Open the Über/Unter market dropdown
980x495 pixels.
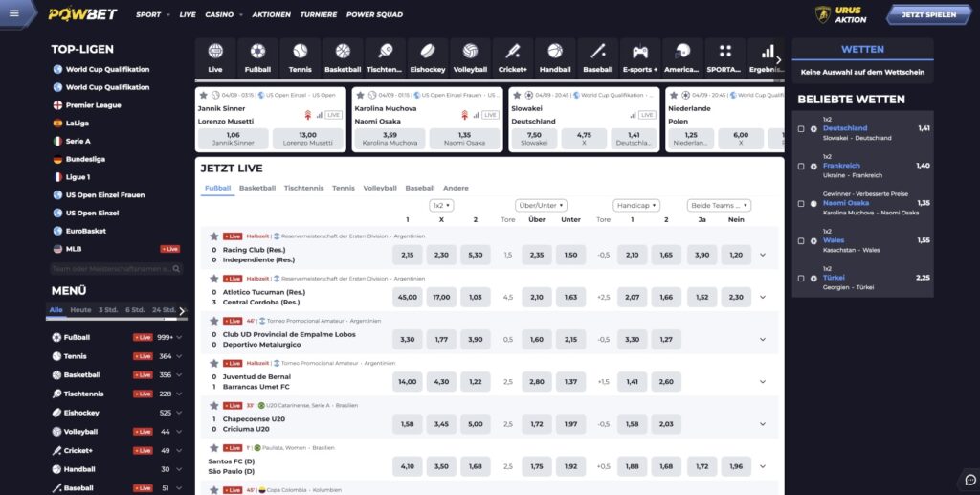click(x=542, y=205)
